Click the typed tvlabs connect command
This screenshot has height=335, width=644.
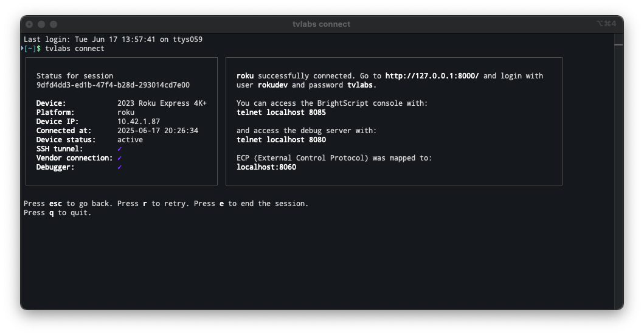tap(75, 49)
